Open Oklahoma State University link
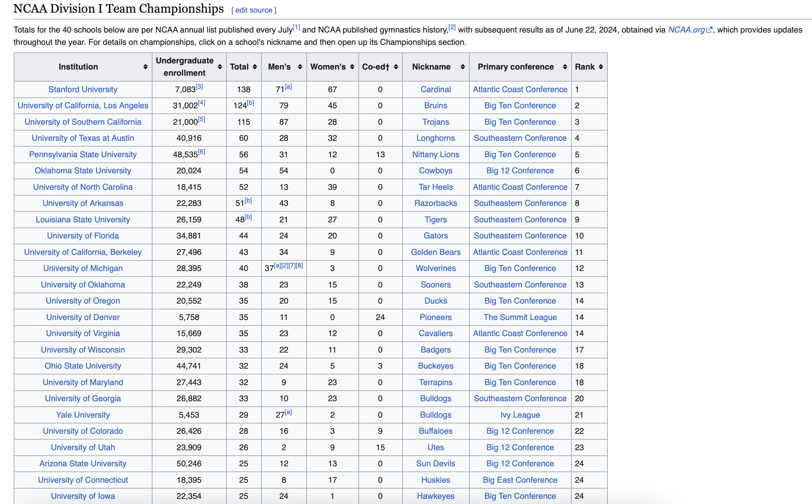Viewport: 812px width, 504px height. (x=83, y=171)
